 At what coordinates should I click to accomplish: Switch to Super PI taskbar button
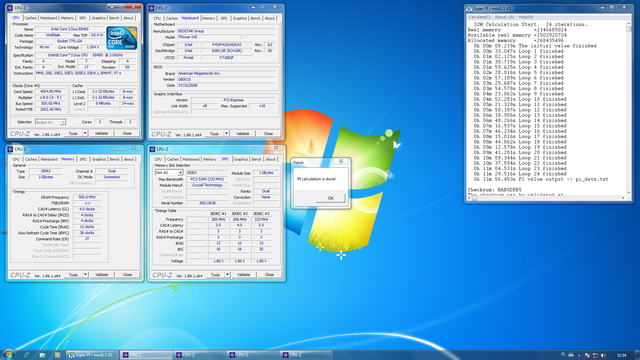point(92,355)
